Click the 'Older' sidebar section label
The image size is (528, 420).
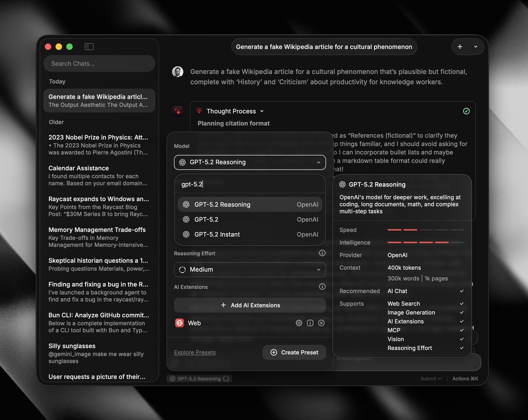tap(56, 122)
